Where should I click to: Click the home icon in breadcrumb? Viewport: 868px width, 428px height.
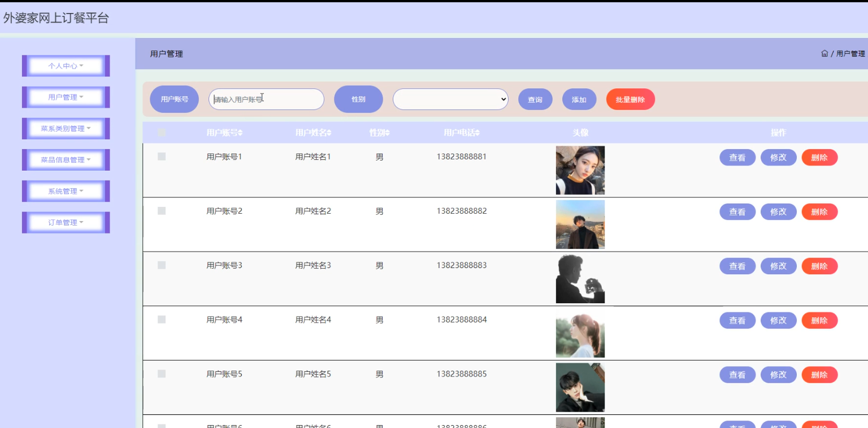coord(824,54)
